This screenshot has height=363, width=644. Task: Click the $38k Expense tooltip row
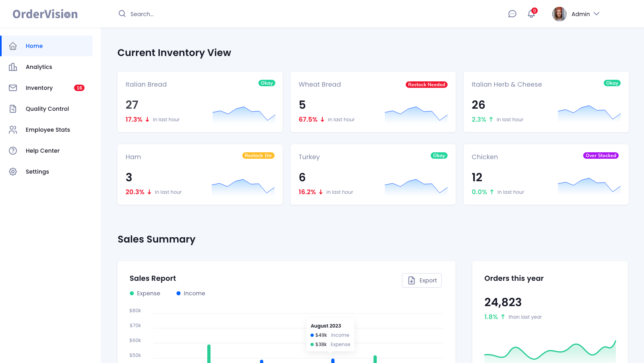(330, 344)
